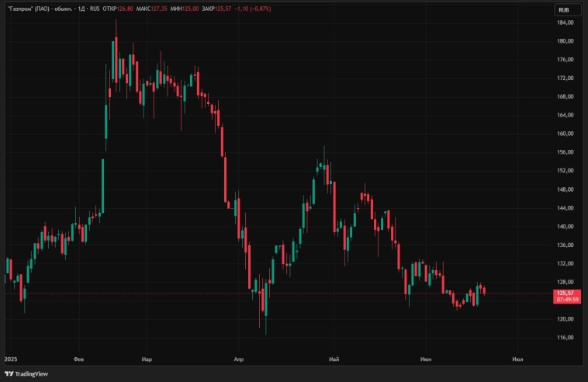Click the 136,00 price axis label
The width and height of the screenshot is (588, 382).
566,245
